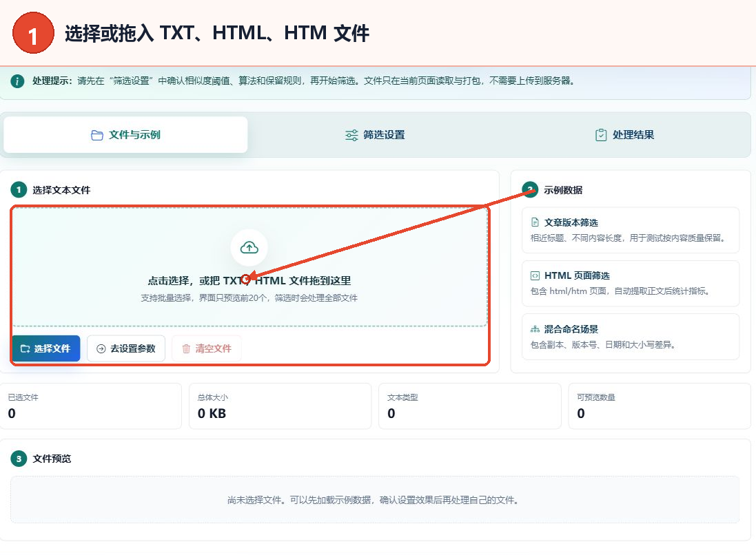Click the 选择文件 button

[x=45, y=348]
